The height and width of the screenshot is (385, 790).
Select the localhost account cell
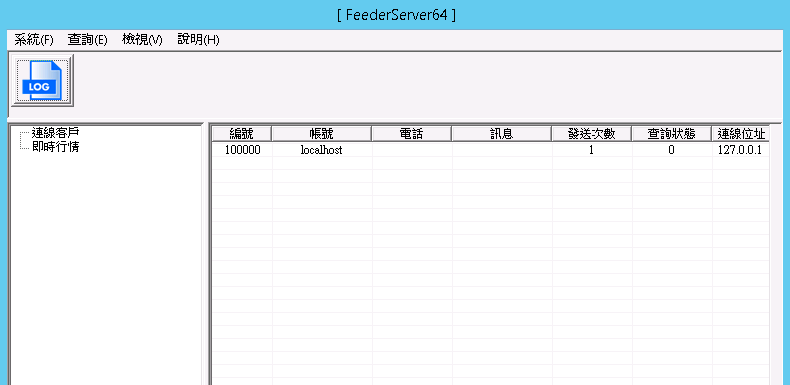click(x=321, y=150)
